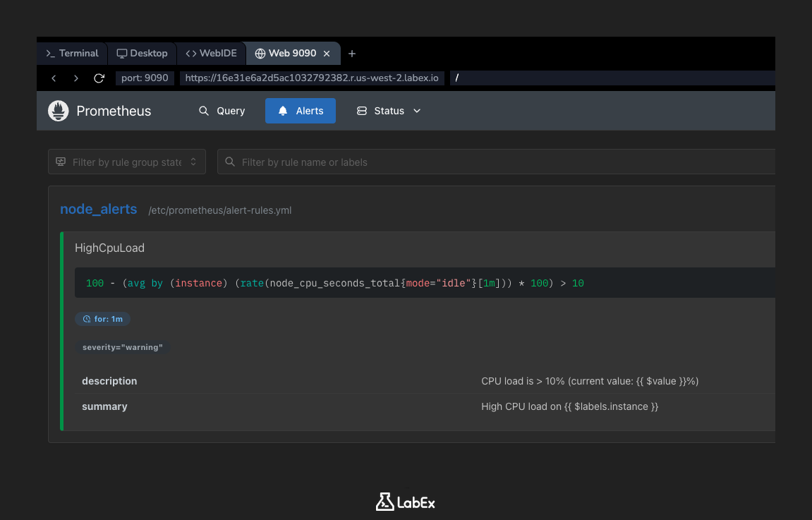Click the Status list icon
This screenshot has height=520, width=812.
pos(360,111)
